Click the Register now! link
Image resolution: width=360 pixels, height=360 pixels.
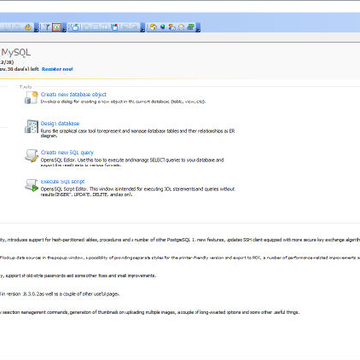tap(57, 69)
